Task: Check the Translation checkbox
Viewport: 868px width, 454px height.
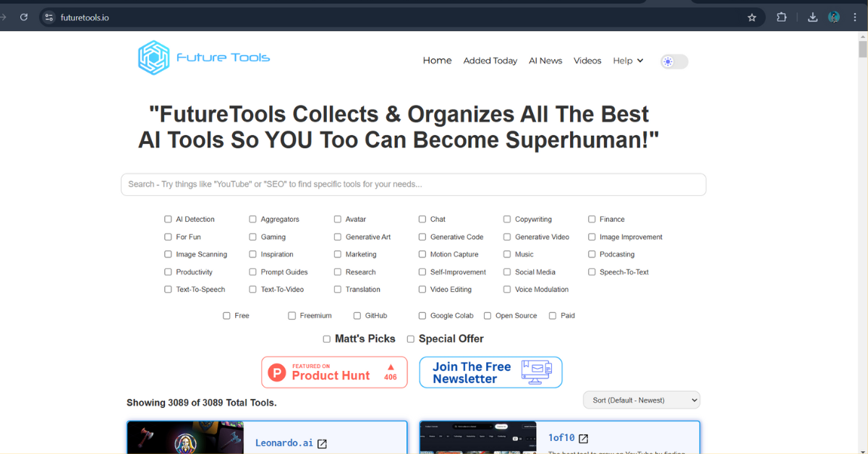Action: pos(337,289)
